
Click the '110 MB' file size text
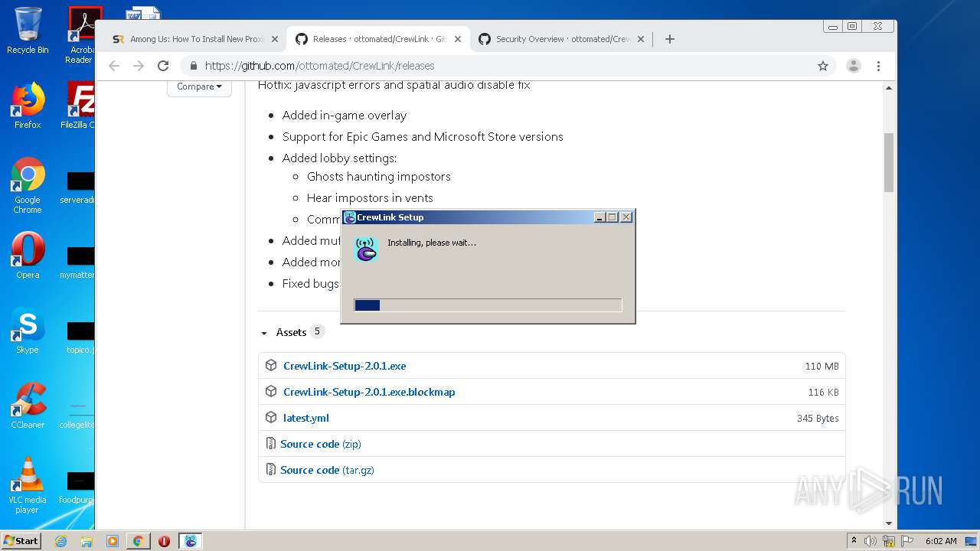click(822, 367)
